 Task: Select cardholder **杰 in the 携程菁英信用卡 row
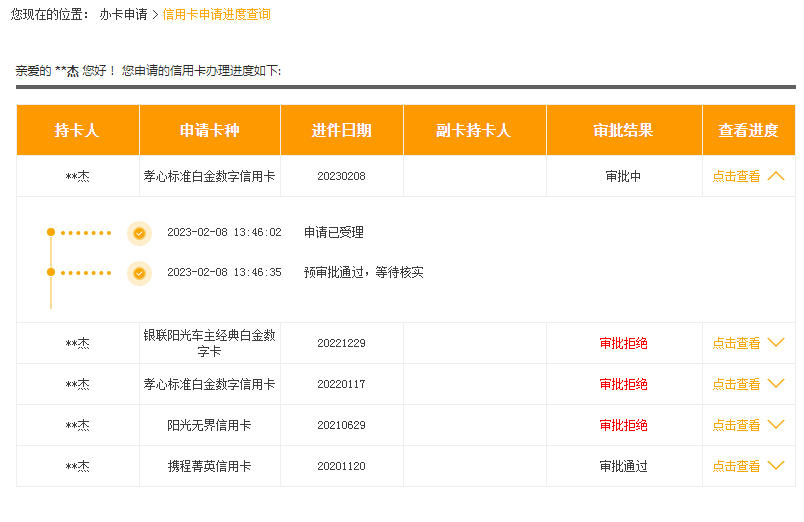[x=77, y=466]
